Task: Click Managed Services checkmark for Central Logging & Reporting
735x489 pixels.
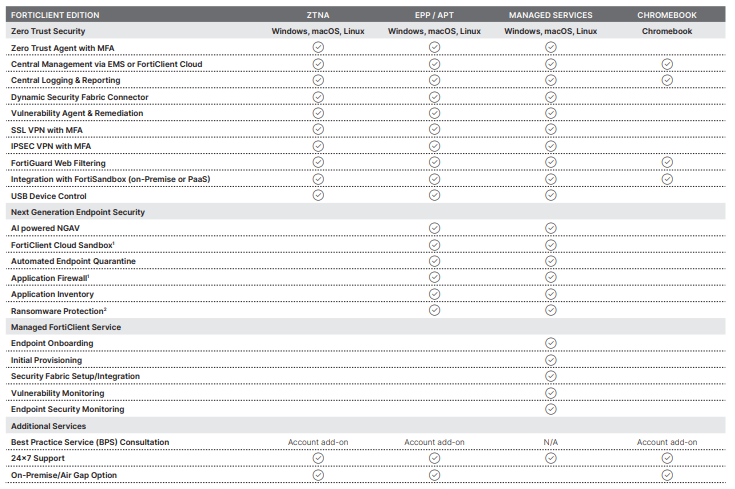Action: coord(551,80)
